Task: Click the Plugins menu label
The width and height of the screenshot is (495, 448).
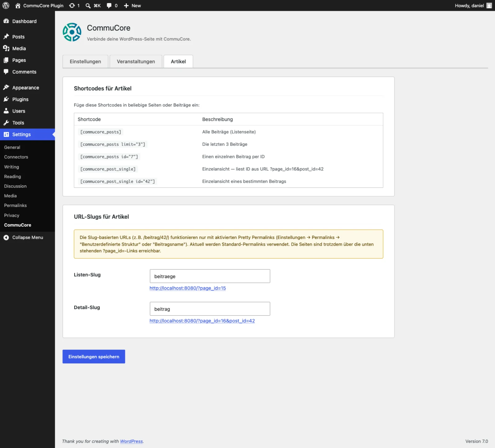Action: click(x=20, y=99)
